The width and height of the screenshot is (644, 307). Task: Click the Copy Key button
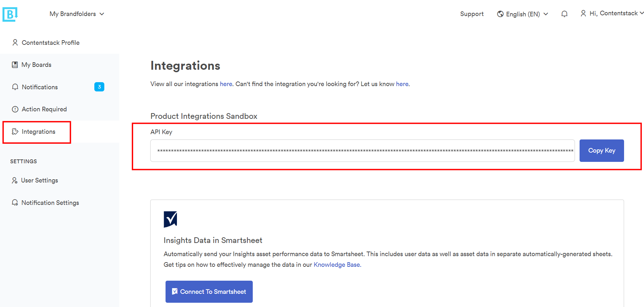(x=602, y=150)
